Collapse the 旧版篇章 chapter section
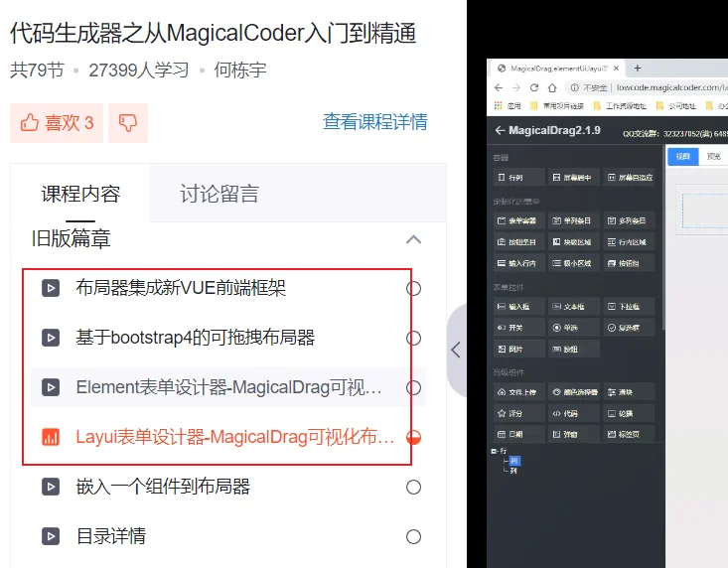The height and width of the screenshot is (568, 728). click(413, 239)
